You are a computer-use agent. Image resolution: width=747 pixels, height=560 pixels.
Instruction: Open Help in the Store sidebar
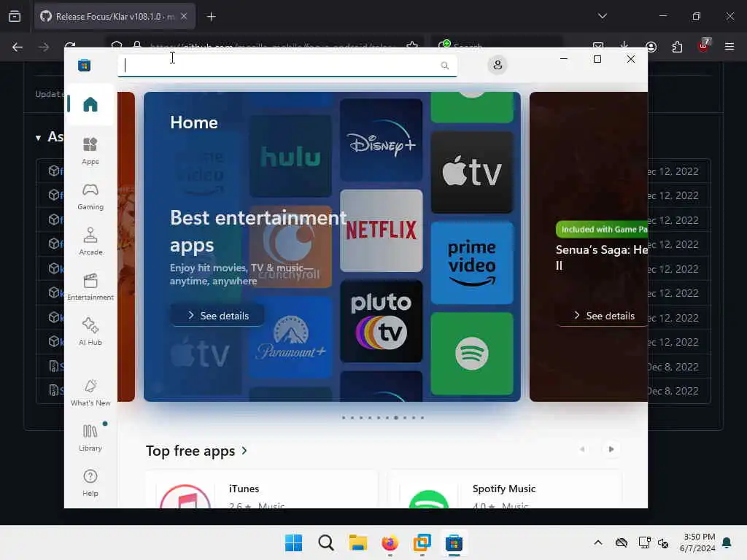90,483
